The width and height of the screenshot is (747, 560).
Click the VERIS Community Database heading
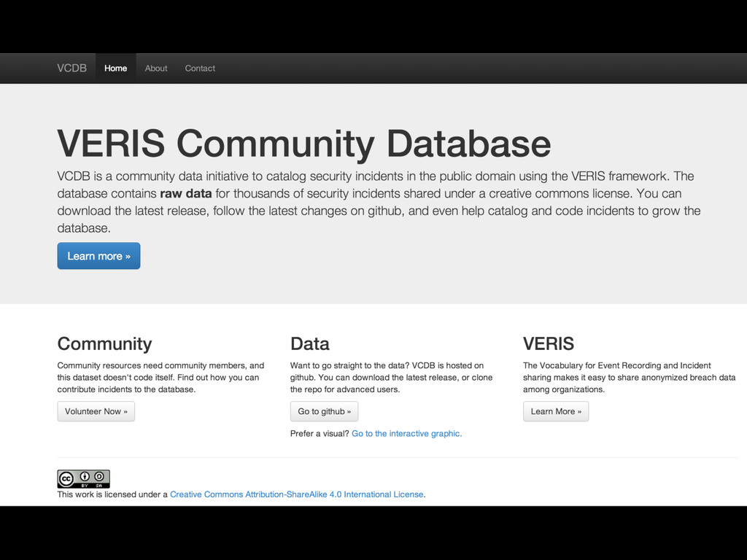coord(304,144)
